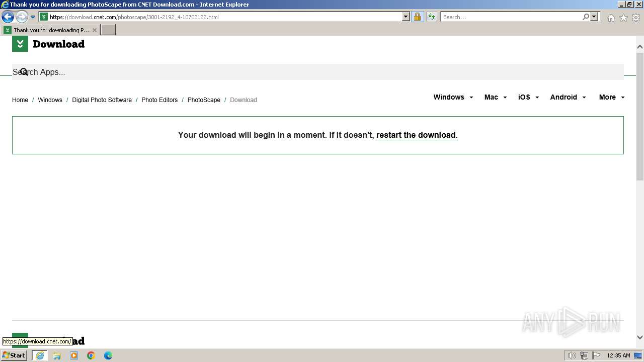Open the search provider dropdown arrow
The width and height of the screenshot is (644, 362).
click(x=594, y=17)
